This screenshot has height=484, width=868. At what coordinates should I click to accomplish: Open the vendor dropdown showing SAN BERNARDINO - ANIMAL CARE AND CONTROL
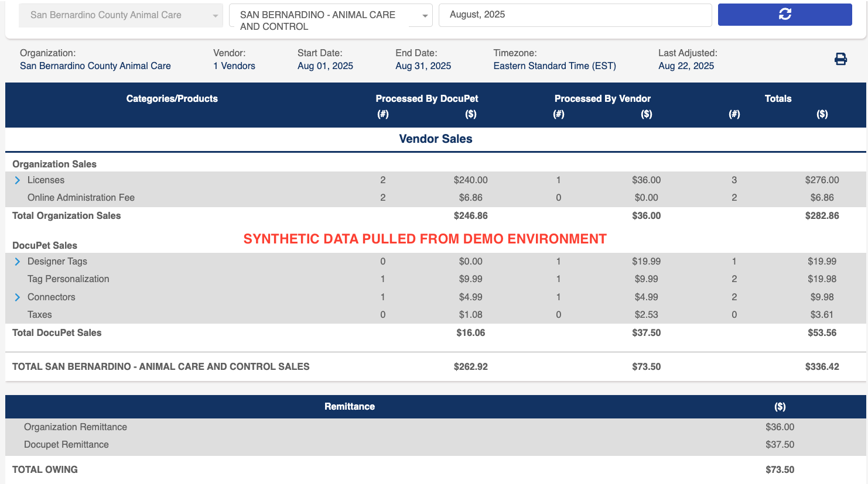(330, 15)
